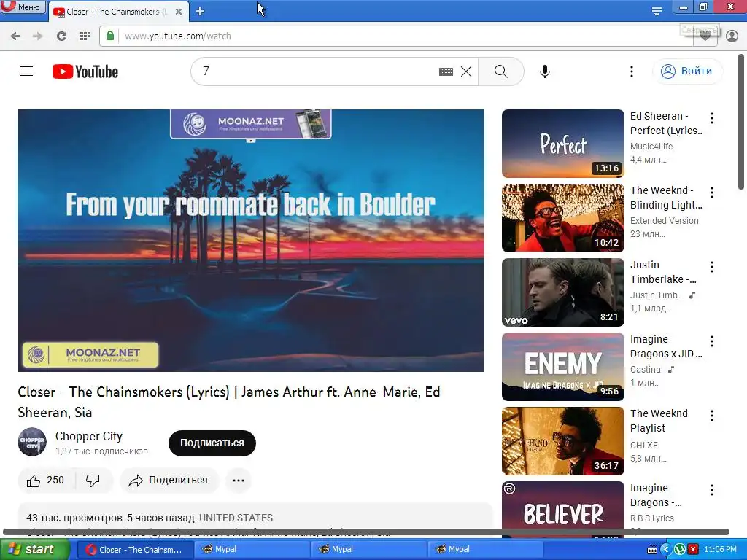This screenshot has height=560, width=747.
Task: Open Chopper City channel avatar
Action: [32, 442]
